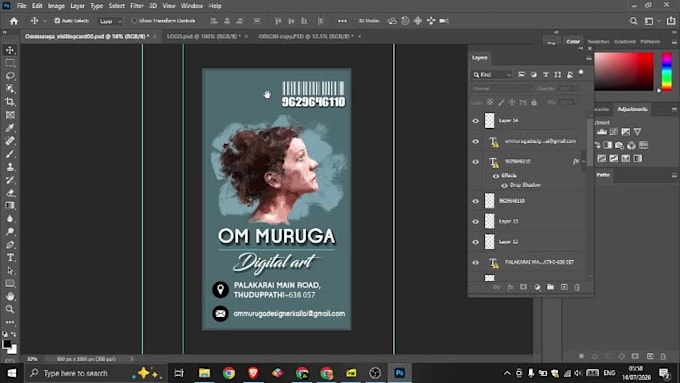This screenshot has width=680, height=383.
Task: Show more alignment options (three dots)
Action: point(342,21)
